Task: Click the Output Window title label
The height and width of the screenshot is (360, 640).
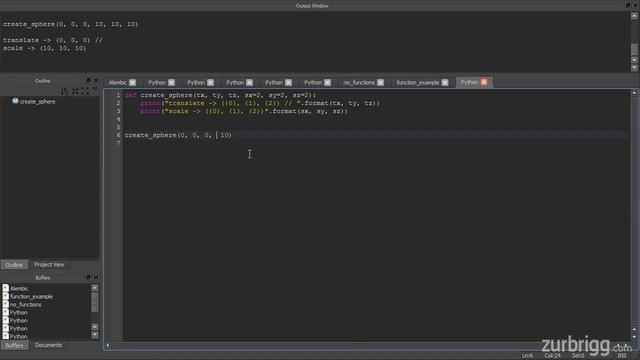Action: (312, 6)
